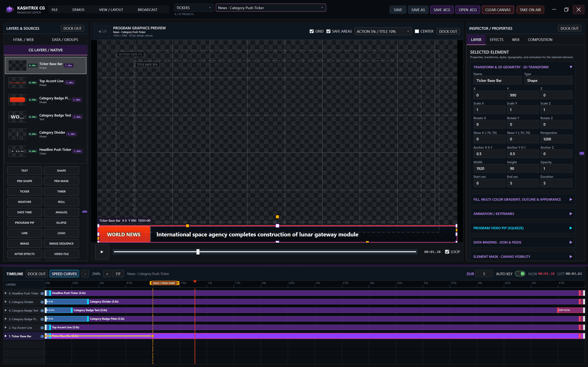588x367 pixels.
Task: Click the preview playback scrubber handle
Action: 198,252
